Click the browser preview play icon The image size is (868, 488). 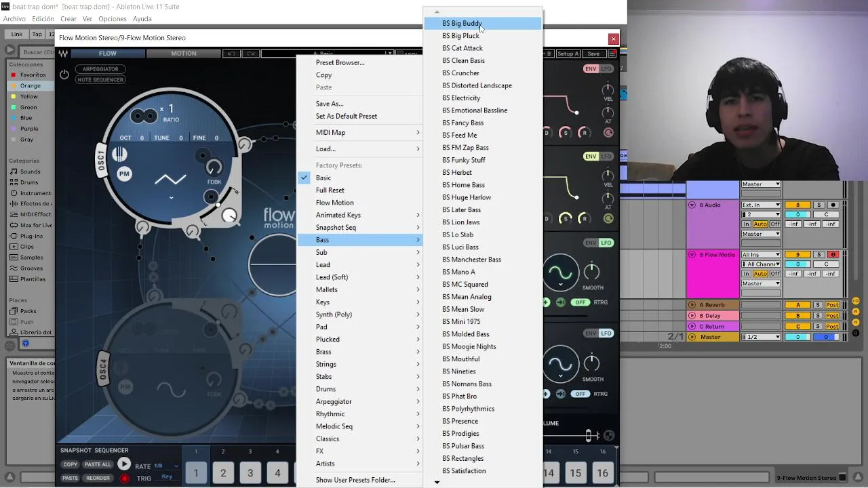pos(25,344)
